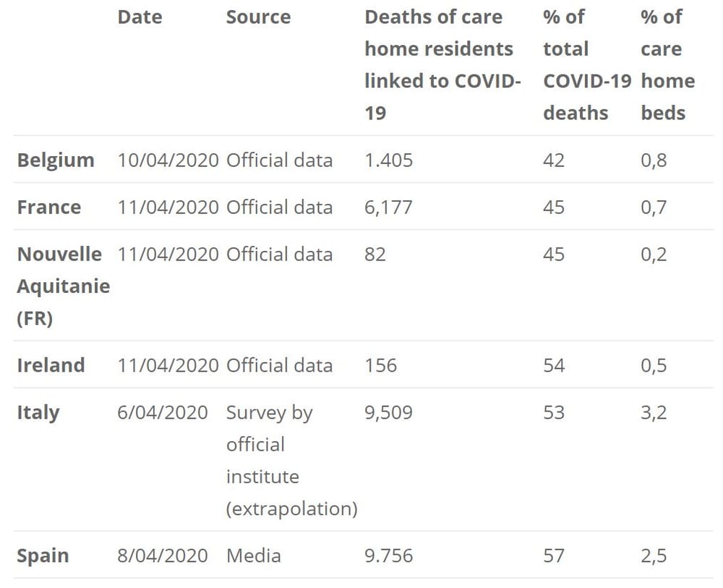Image resolution: width=723 pixels, height=588 pixels.
Task: Click Belgium's date 10/04/2020
Action: click(168, 160)
